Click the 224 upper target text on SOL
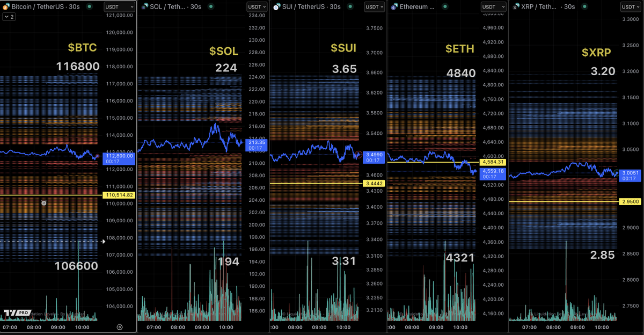Screen dimensions: 644x335 (226, 68)
